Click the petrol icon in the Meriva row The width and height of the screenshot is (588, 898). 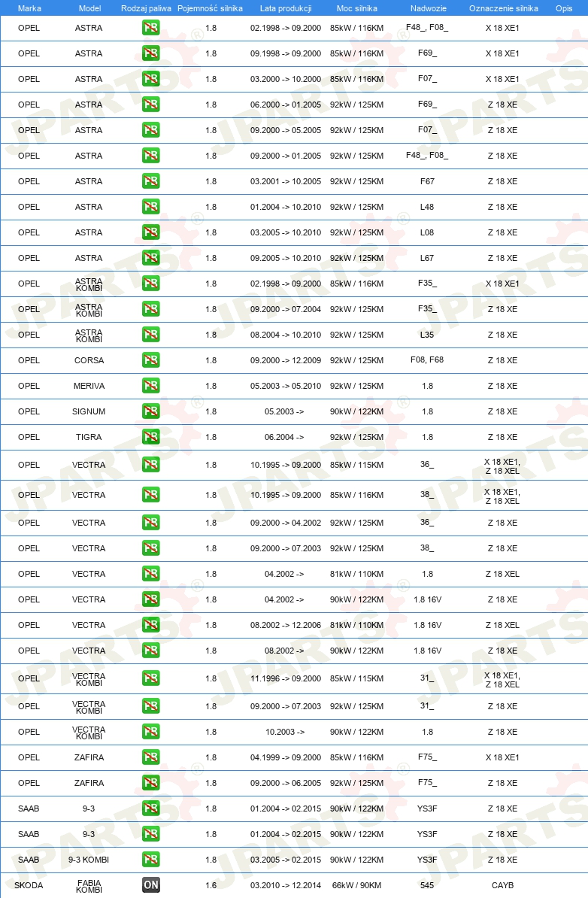point(151,385)
